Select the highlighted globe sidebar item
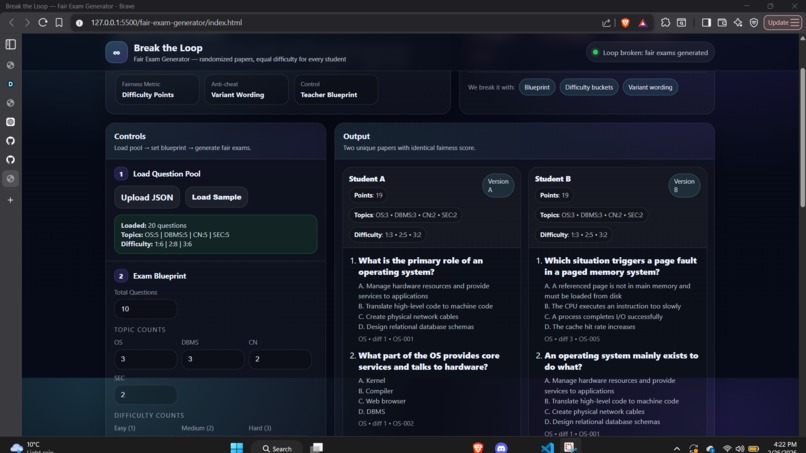This screenshot has height=453, width=806. tap(10, 178)
